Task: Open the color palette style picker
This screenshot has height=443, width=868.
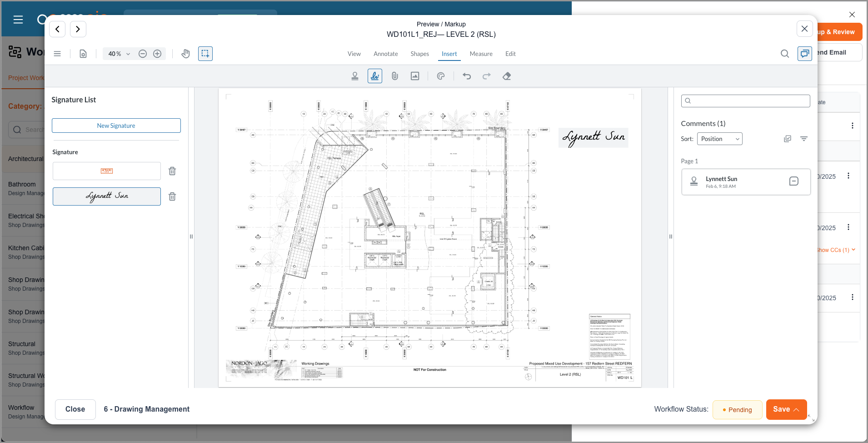Action: coord(441,76)
